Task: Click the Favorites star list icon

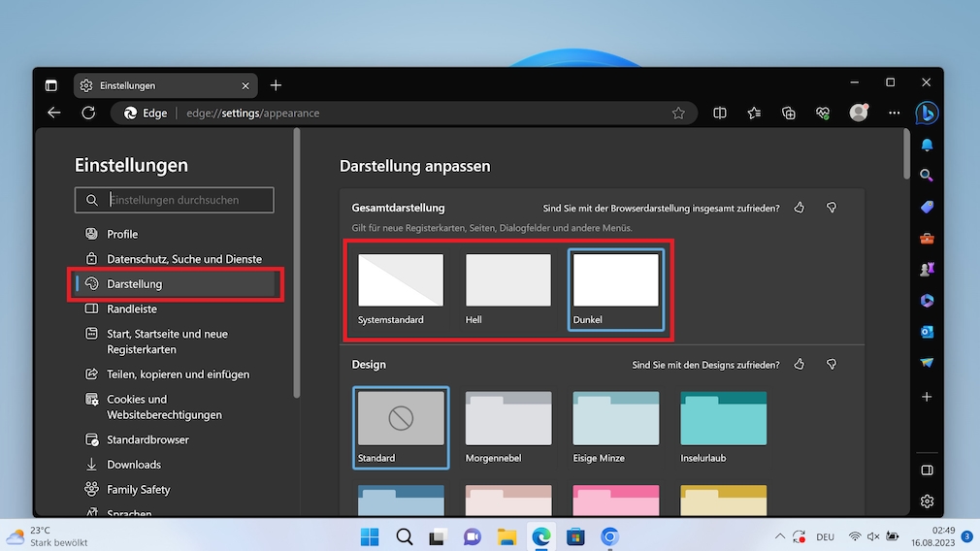Action: (754, 113)
